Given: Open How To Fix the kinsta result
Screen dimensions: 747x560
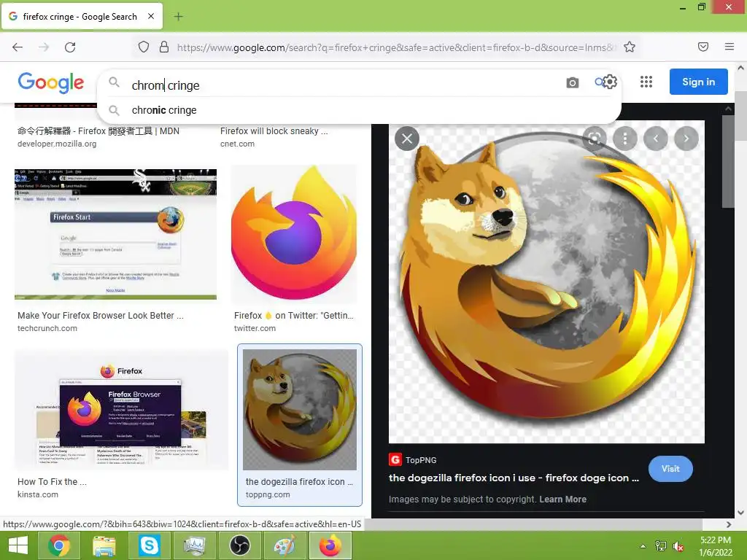Looking at the screenshot, I should click(52, 482).
